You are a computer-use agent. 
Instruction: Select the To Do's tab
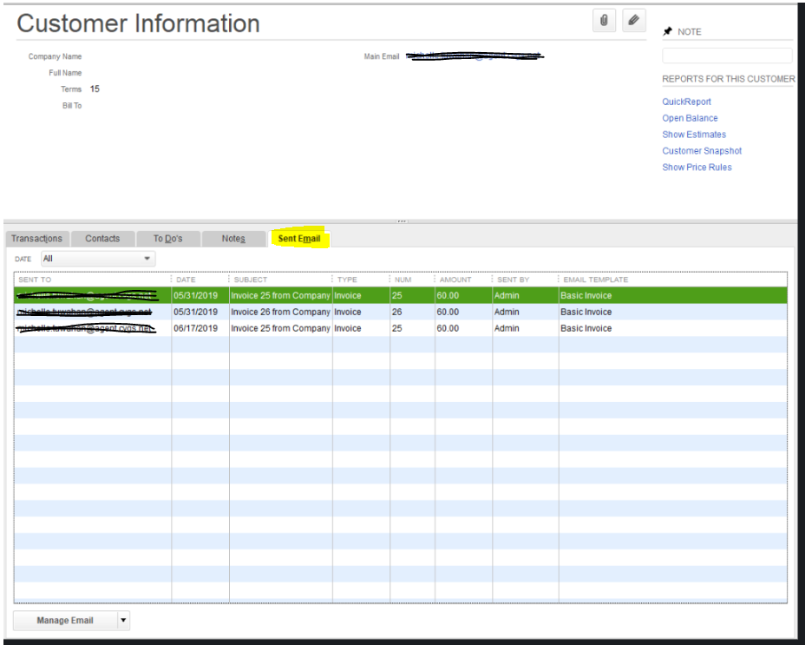(168, 238)
